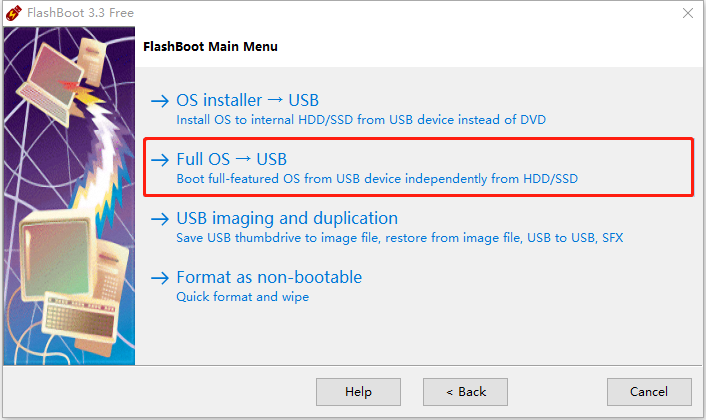Viewport: 706px width, 420px height.
Task: Click the arrow icon beside Full OS → USB
Action: pyautogui.click(x=160, y=159)
